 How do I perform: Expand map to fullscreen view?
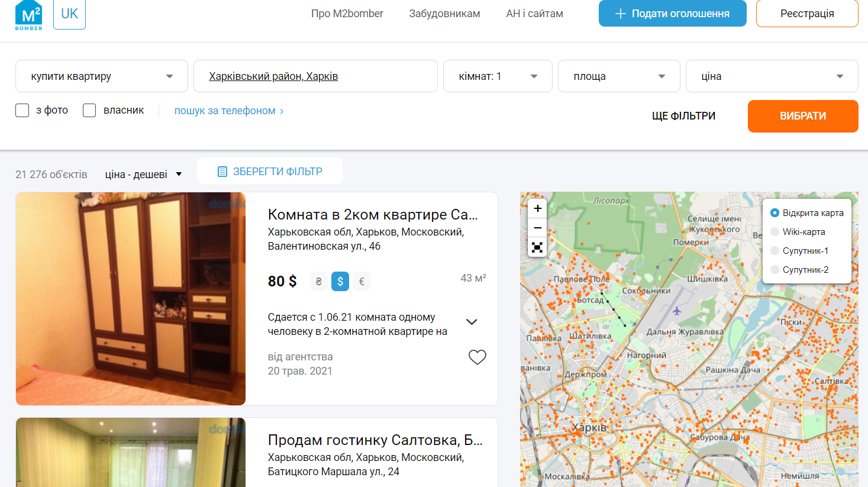(537, 247)
